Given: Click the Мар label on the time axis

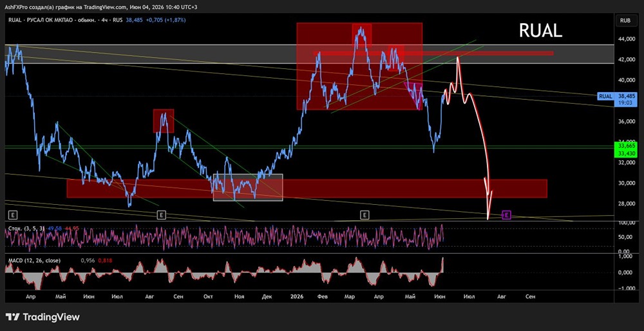Looking at the screenshot, I should coord(350,296).
